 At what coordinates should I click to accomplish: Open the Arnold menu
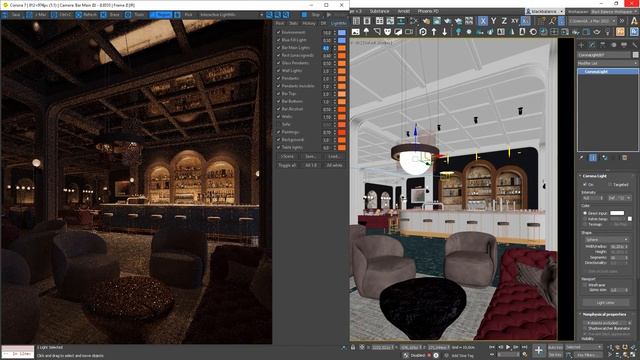[404, 11]
